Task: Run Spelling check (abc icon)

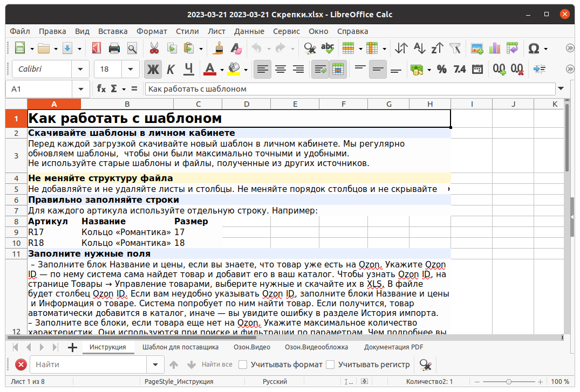Action: (x=327, y=49)
